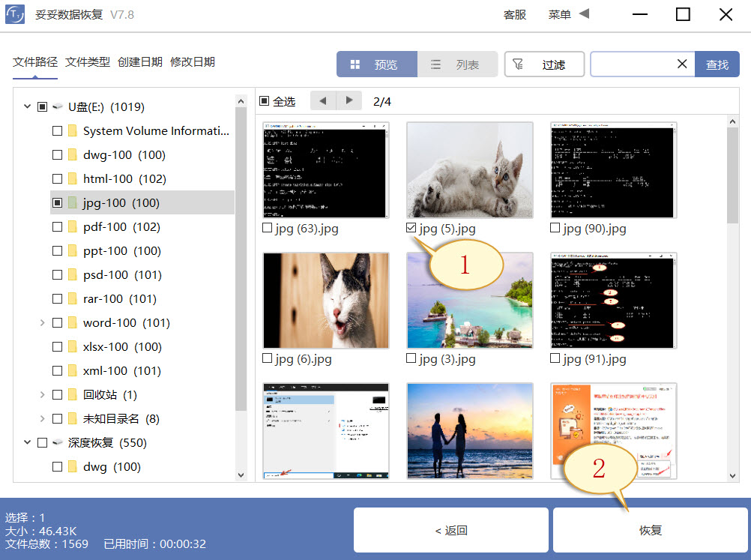Screen dimensions: 751x560
Task: Switch to 预览 grid view mode
Action: 376,64
